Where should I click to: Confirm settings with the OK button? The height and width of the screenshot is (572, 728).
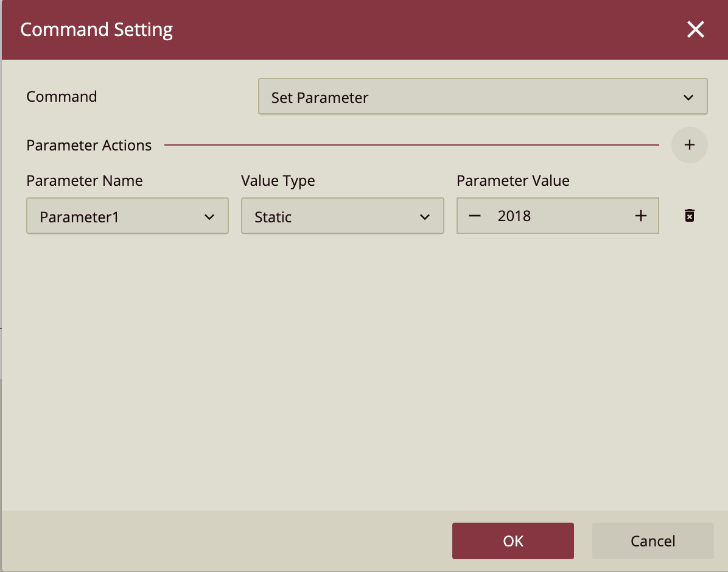coord(513,541)
